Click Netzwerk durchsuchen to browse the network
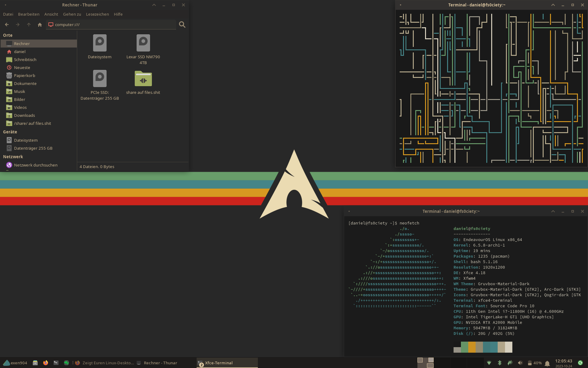 tap(36, 165)
